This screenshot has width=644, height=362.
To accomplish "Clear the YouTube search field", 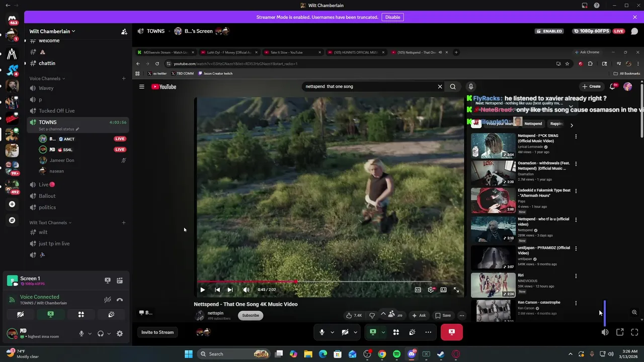I will point(440,86).
